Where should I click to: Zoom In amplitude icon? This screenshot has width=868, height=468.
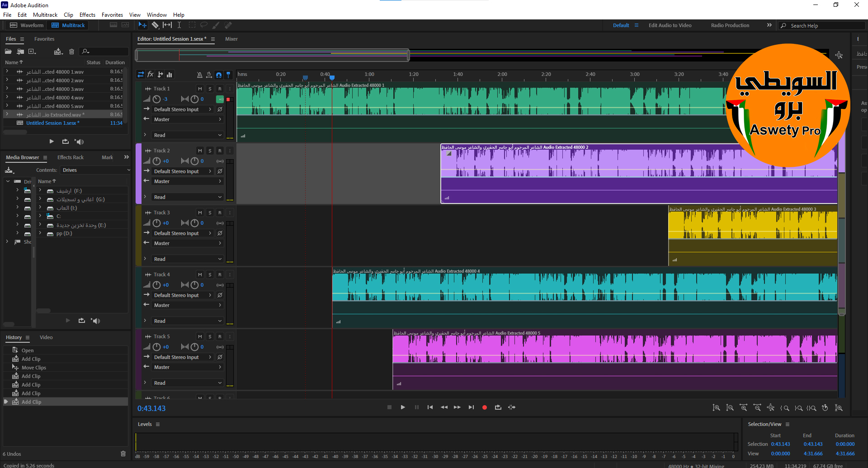click(x=716, y=408)
